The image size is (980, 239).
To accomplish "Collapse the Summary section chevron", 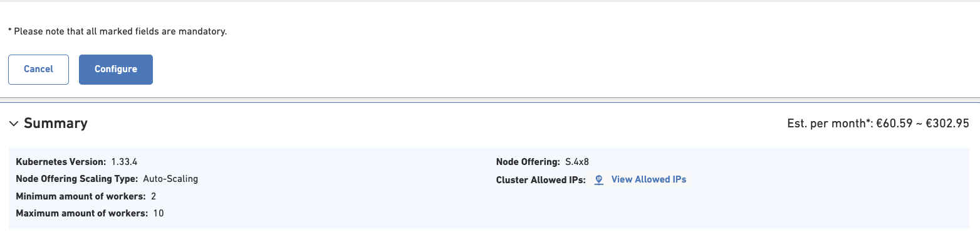I will pos(14,124).
